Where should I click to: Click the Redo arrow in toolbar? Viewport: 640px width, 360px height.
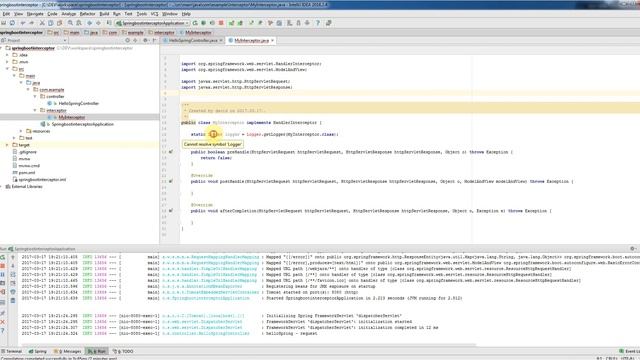pos(31,23)
